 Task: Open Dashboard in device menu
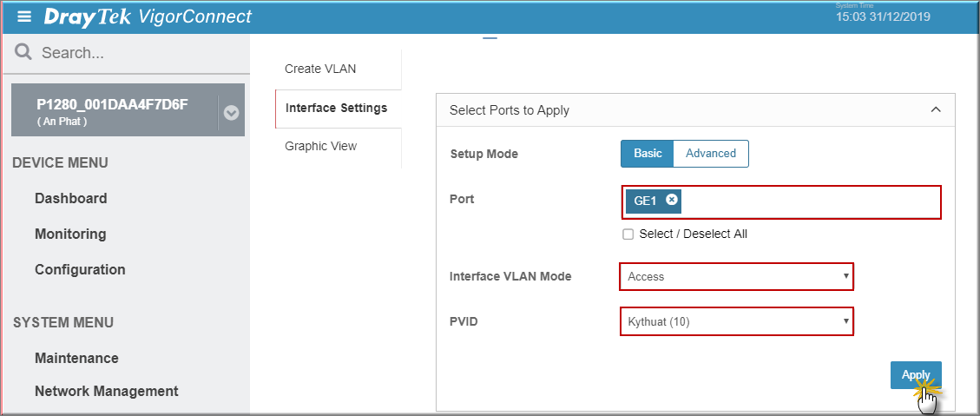point(70,198)
